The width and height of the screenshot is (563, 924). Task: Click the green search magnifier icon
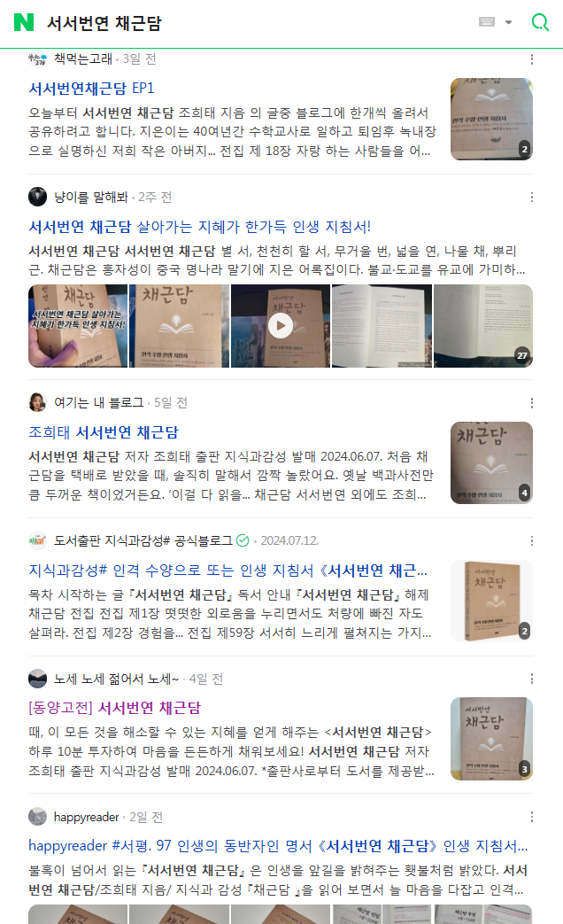(x=539, y=22)
